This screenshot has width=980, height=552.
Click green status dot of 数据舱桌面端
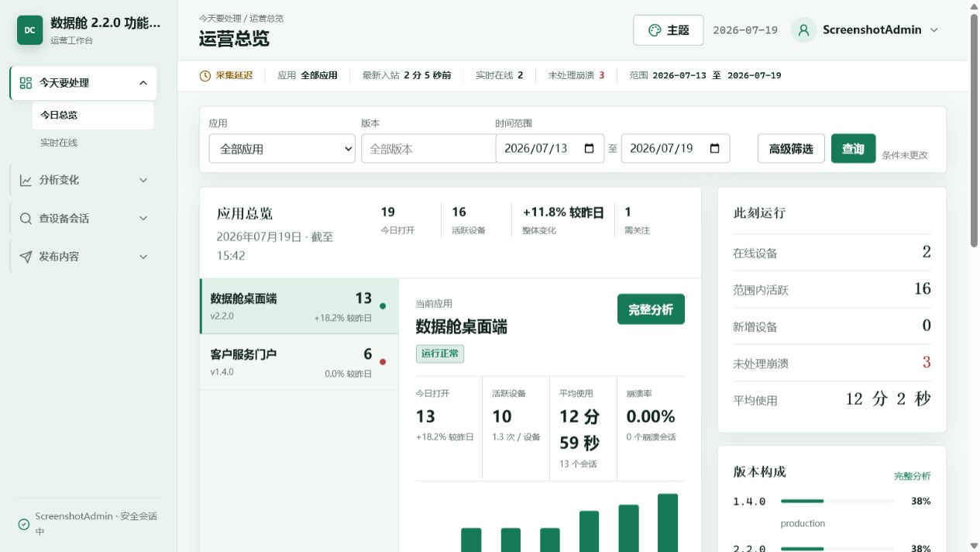[x=383, y=305]
